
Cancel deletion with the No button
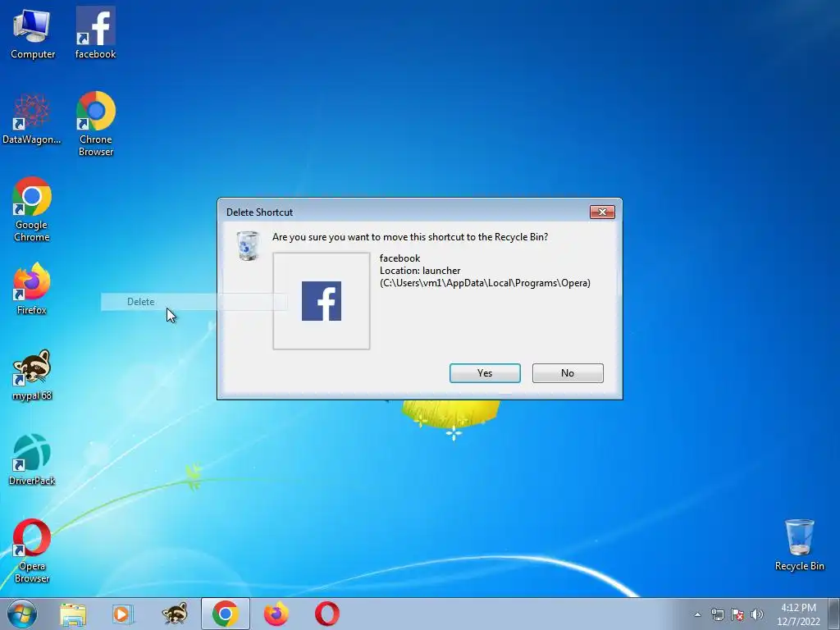tap(568, 373)
